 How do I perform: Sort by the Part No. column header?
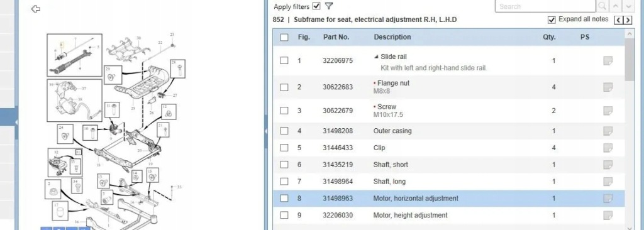(x=336, y=37)
